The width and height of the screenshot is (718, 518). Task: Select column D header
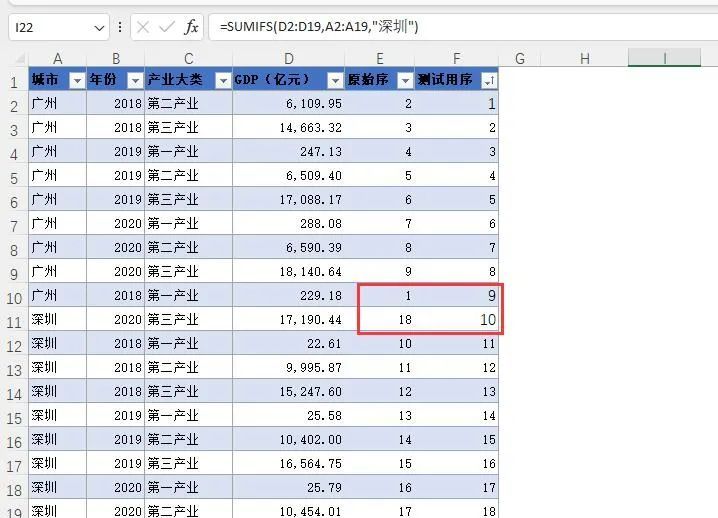[289, 59]
